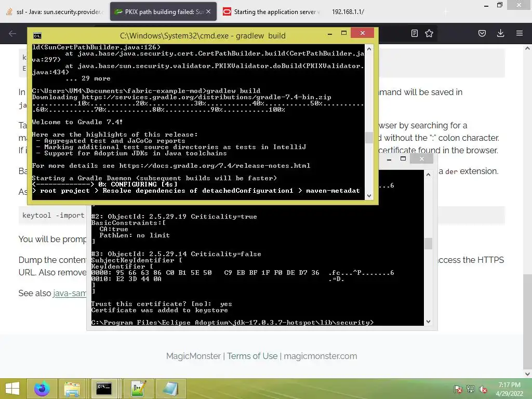Open the Firefox hamburger application menu
Screen dimensions: 532x399
pyautogui.click(x=519, y=33)
